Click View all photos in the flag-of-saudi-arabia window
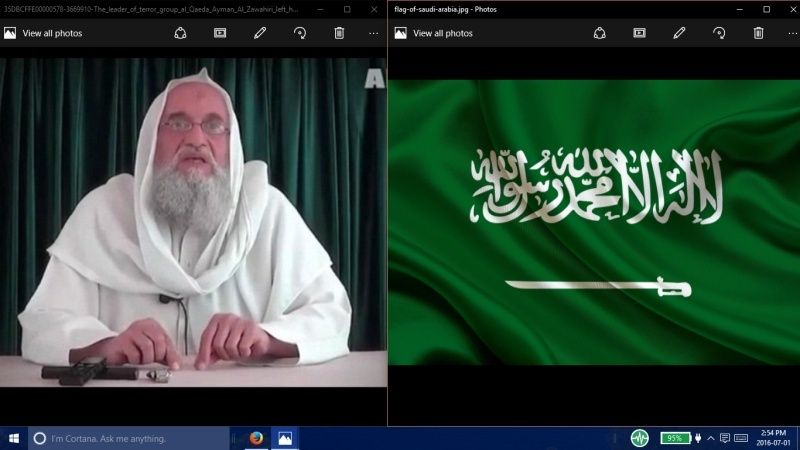Viewport: 800px width, 450px height. 442,33
